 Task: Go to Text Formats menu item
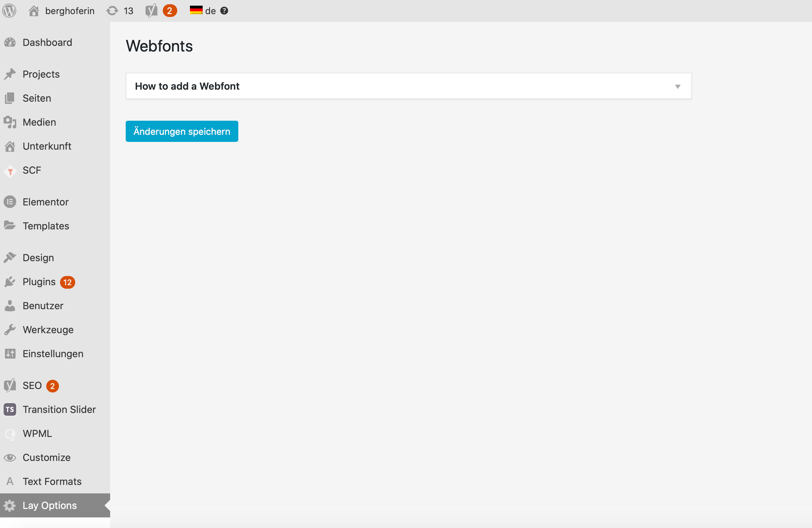click(52, 481)
